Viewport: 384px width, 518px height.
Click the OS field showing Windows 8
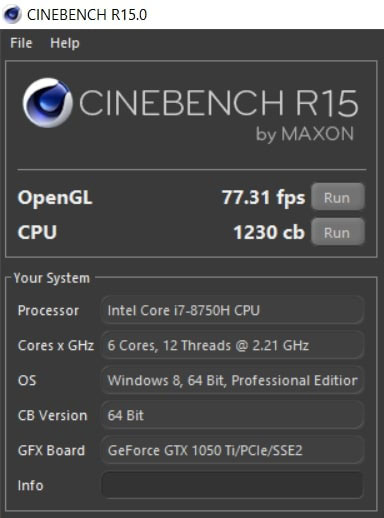pos(232,380)
